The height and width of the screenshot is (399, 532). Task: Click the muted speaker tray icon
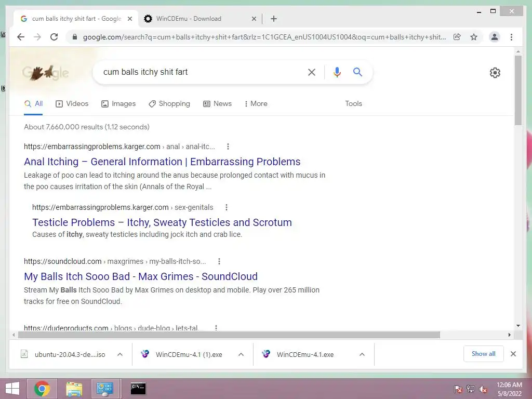483,389
